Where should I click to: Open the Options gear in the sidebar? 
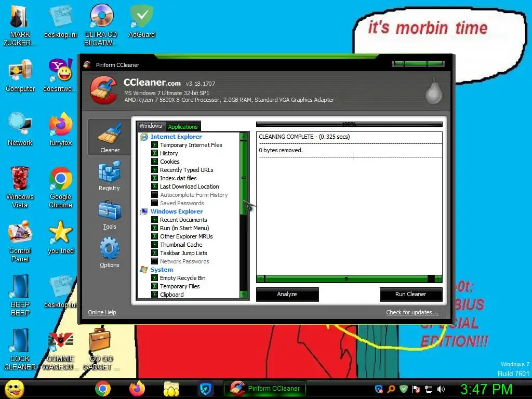pos(109,253)
